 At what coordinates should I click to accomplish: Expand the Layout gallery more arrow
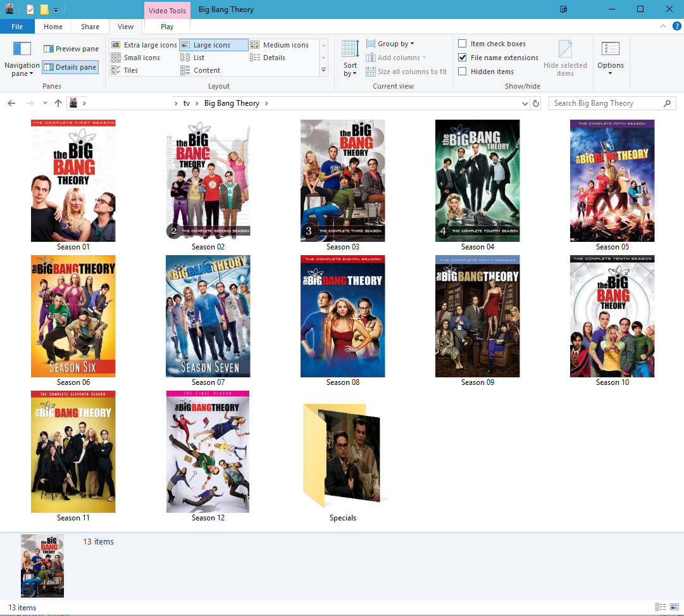pyautogui.click(x=324, y=70)
